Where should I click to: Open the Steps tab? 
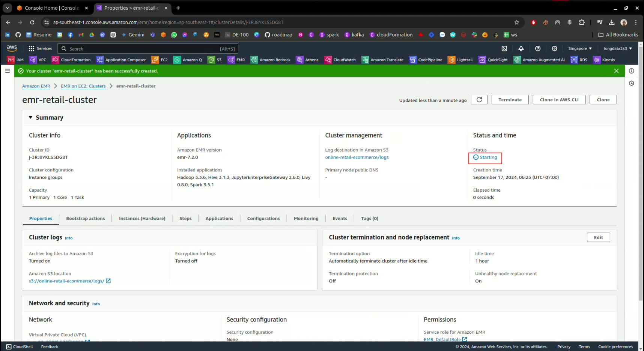[x=185, y=219]
